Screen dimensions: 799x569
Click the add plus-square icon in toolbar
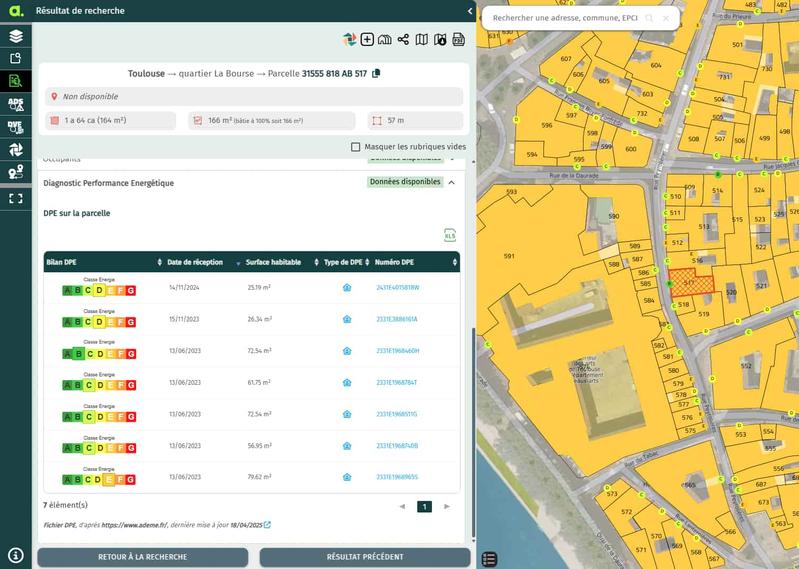367,39
